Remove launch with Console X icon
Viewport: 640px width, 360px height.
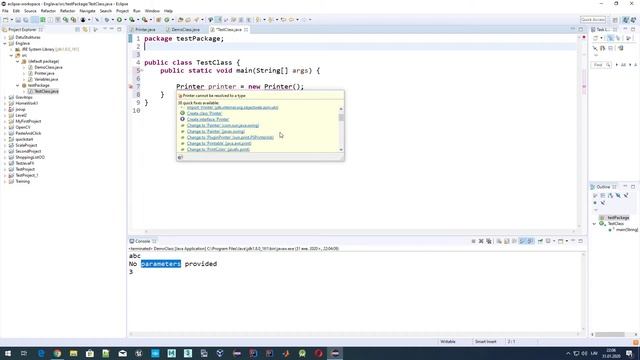point(481,241)
